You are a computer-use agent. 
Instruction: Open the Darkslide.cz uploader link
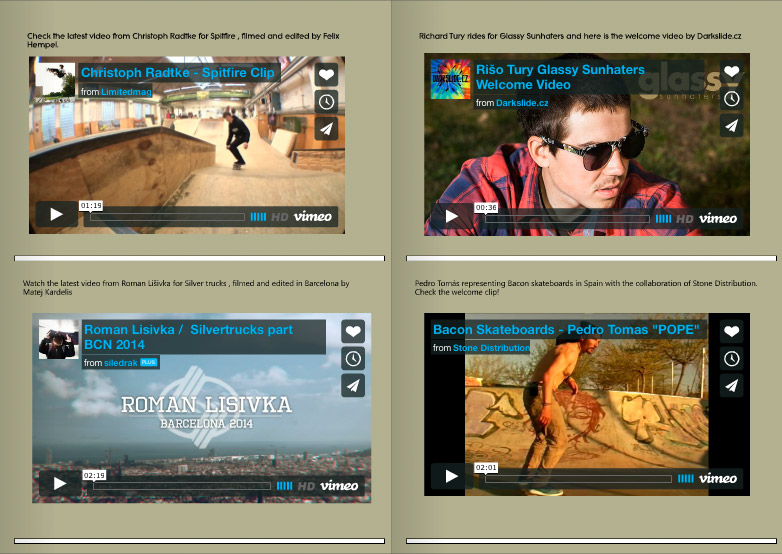526,103
